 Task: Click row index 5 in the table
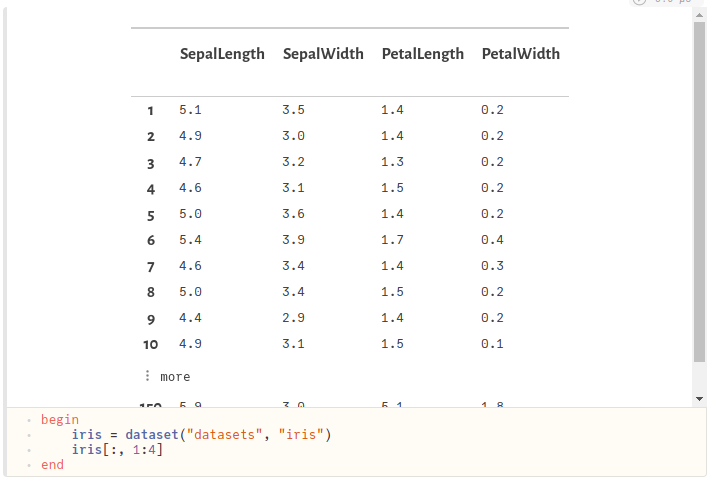point(151,215)
